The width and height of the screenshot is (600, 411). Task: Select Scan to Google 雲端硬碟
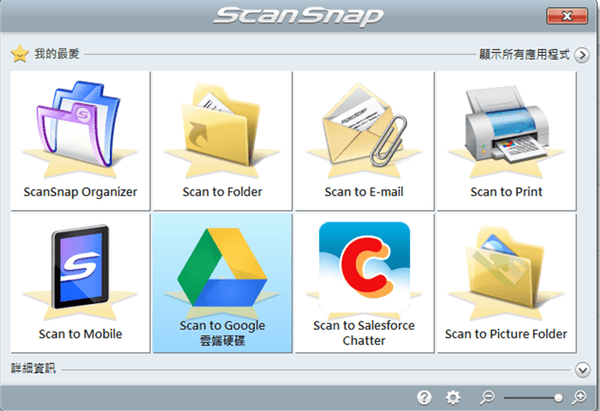coord(222,283)
